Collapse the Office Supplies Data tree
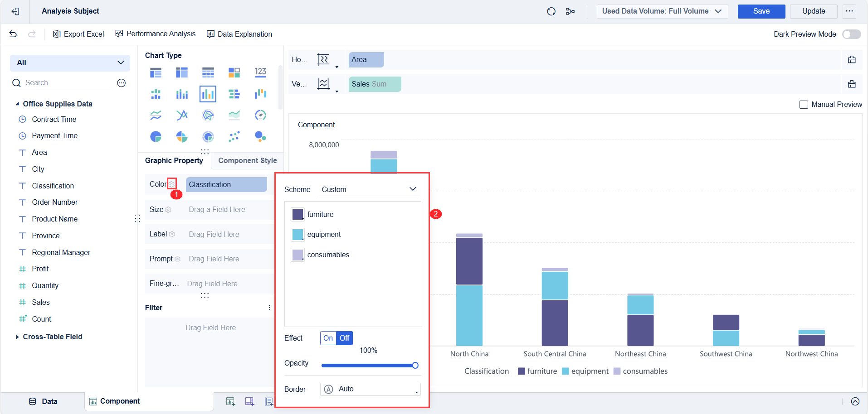 [x=17, y=104]
